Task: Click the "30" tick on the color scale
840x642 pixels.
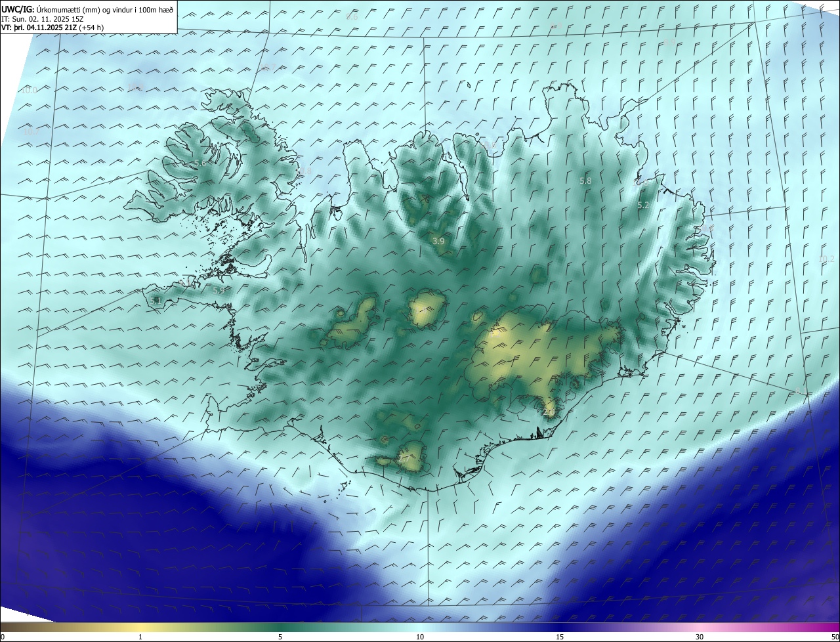Action: tap(700, 637)
